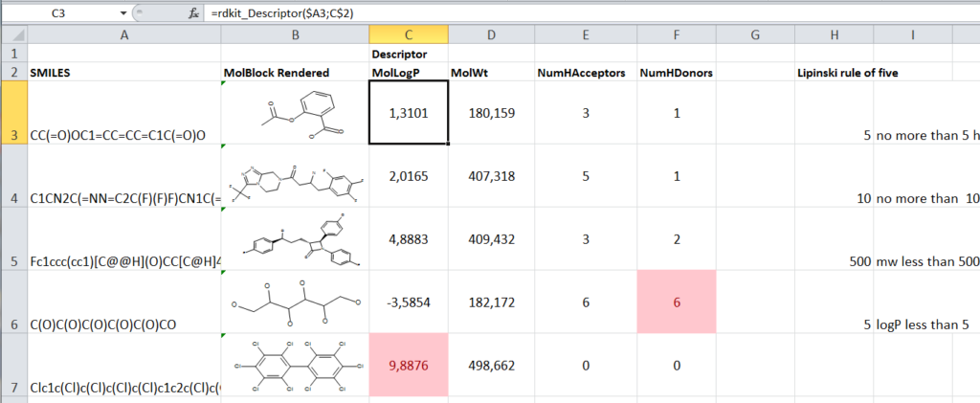
Task: Select column H header
Action: [x=834, y=35]
